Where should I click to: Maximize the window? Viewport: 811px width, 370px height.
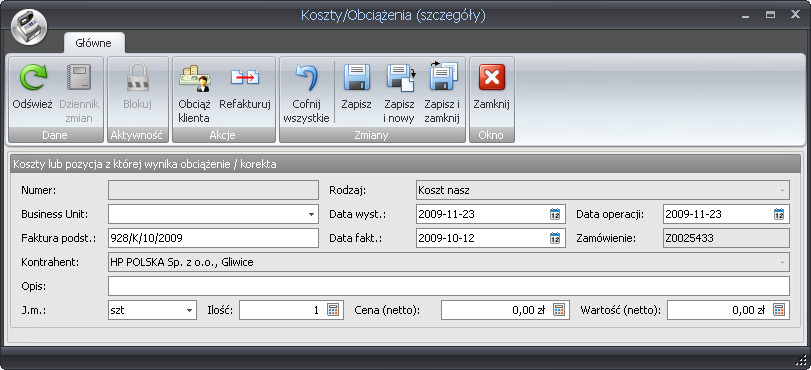point(771,15)
